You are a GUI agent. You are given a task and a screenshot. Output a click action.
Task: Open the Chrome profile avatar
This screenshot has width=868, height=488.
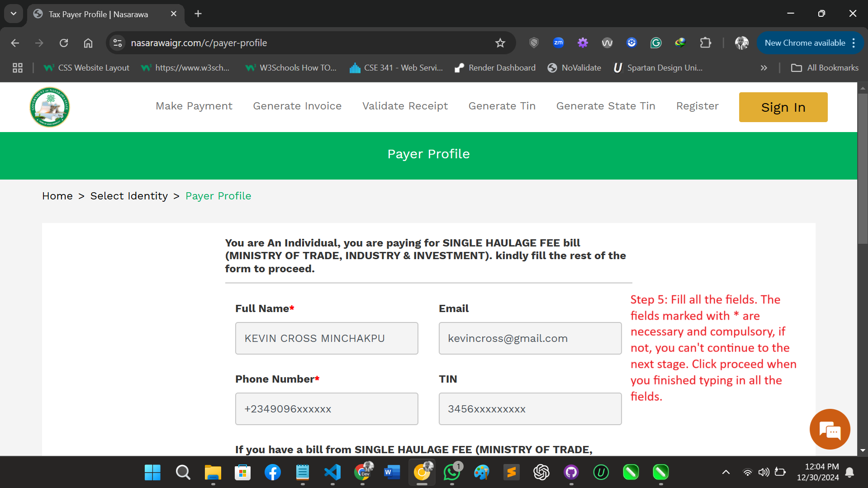pyautogui.click(x=742, y=43)
